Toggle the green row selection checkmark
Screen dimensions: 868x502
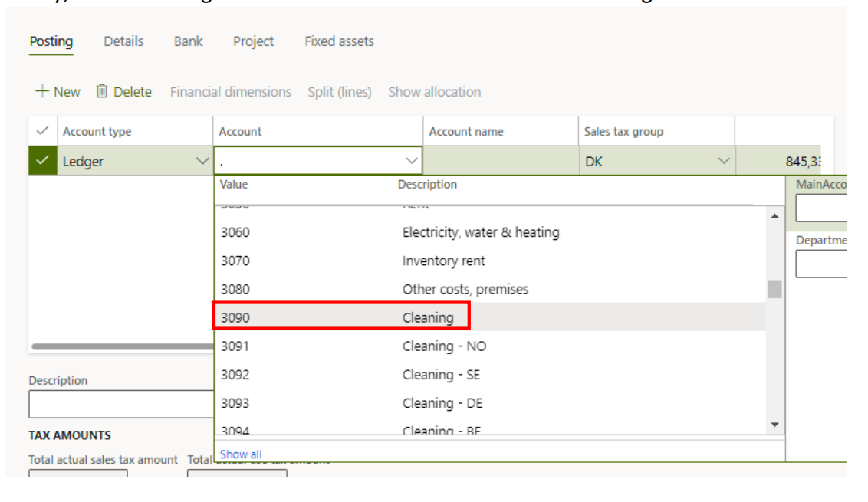pyautogui.click(x=42, y=161)
